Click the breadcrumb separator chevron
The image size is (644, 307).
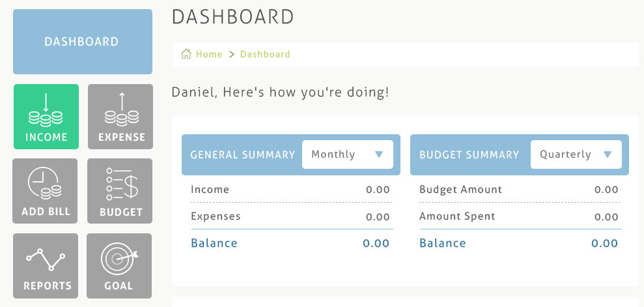coord(231,54)
